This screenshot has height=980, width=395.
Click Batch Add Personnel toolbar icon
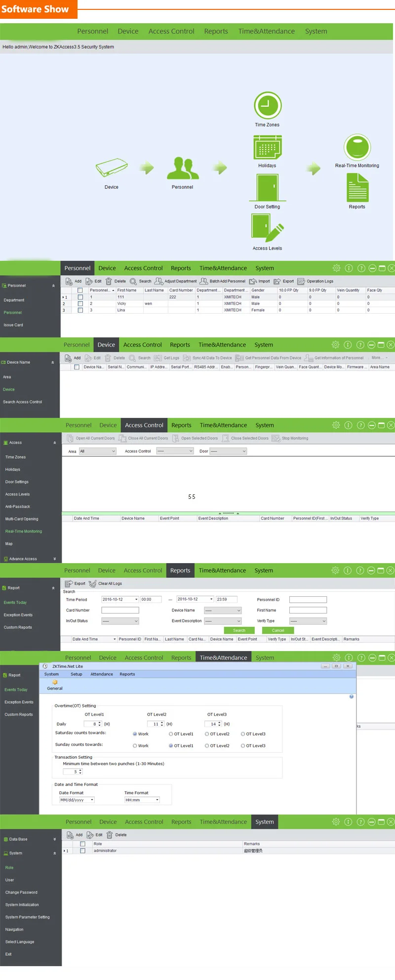coord(204,281)
